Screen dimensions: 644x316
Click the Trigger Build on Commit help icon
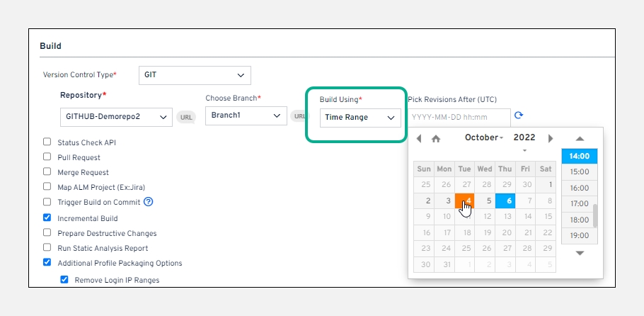tap(149, 202)
